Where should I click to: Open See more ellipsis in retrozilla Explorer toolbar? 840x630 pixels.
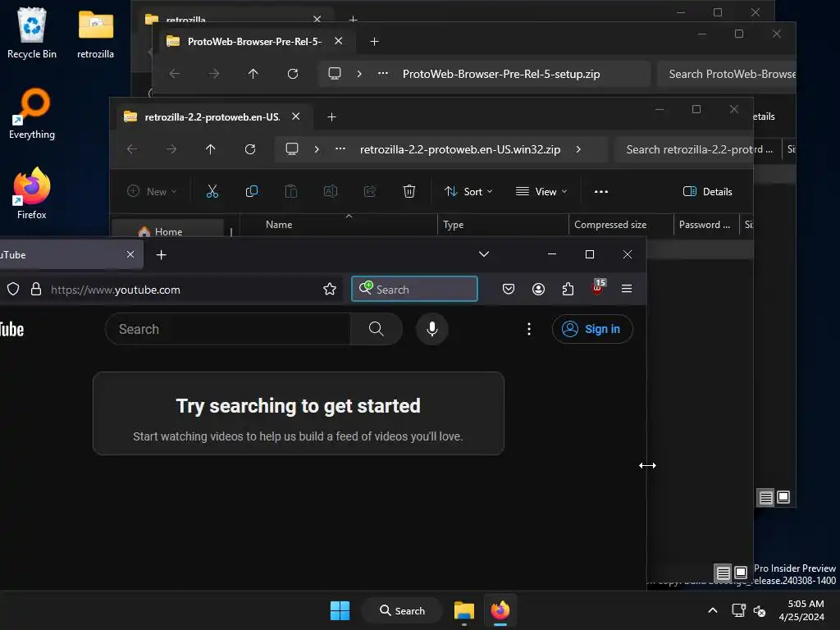(601, 191)
